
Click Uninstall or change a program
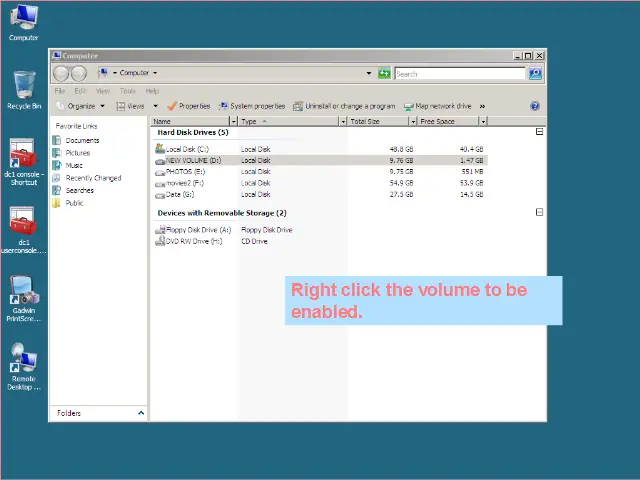(344, 106)
